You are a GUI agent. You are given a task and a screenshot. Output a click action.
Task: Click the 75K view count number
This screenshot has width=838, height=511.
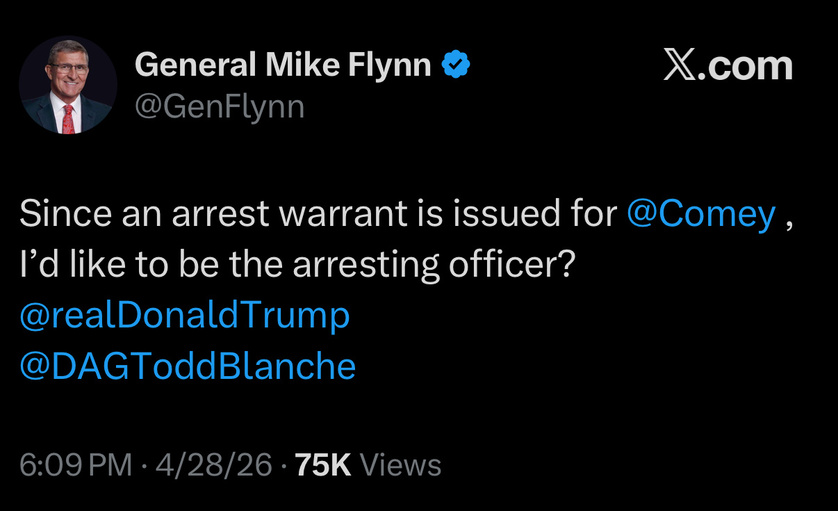point(323,465)
